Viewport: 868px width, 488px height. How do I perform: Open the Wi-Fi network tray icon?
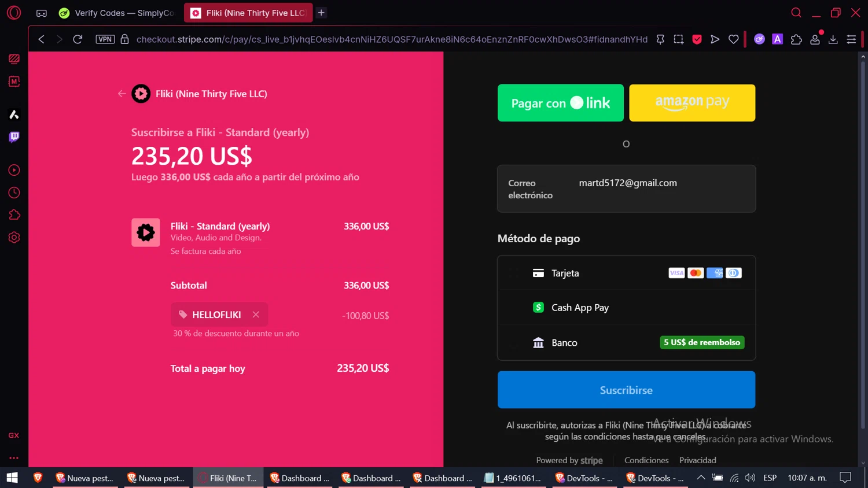(734, 478)
